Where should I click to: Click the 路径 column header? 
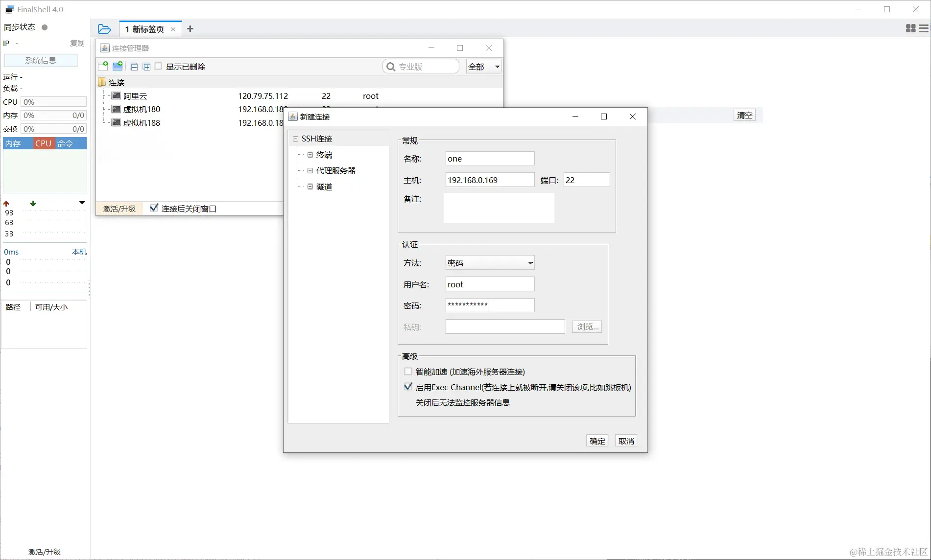[13, 307]
